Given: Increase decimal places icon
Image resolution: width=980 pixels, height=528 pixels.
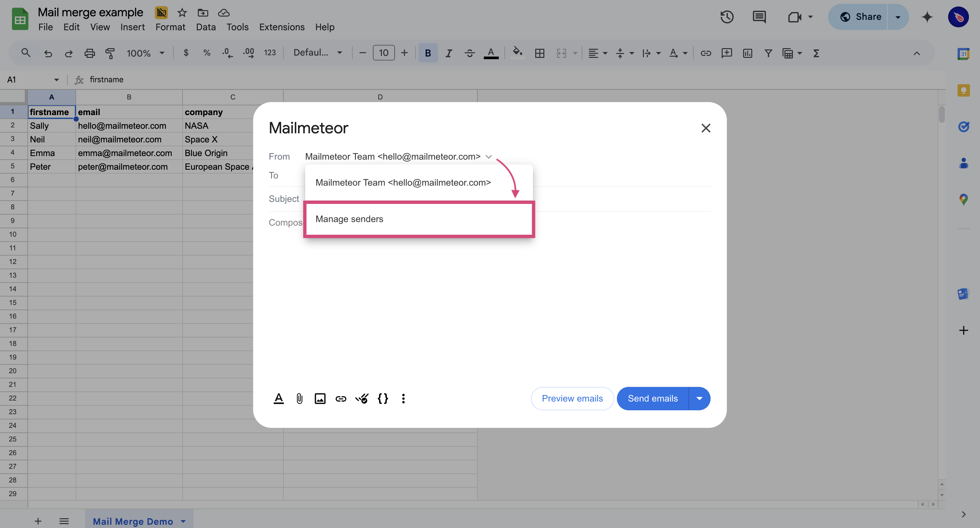Looking at the screenshot, I should 249,53.
